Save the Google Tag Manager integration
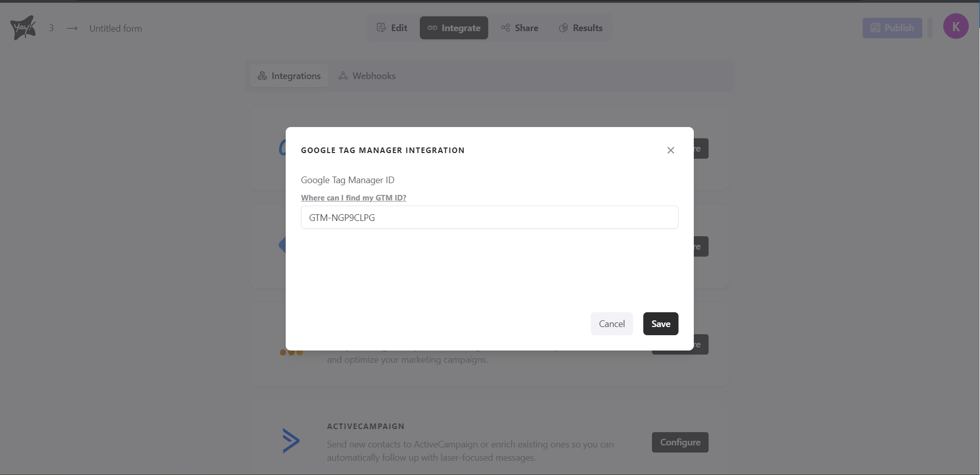The width and height of the screenshot is (980, 475). coord(661,323)
